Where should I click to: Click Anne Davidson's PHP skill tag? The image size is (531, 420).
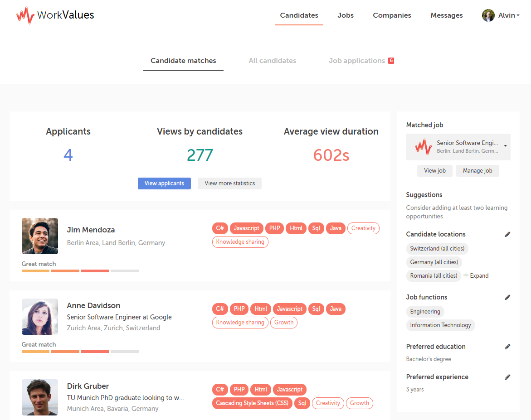click(239, 309)
